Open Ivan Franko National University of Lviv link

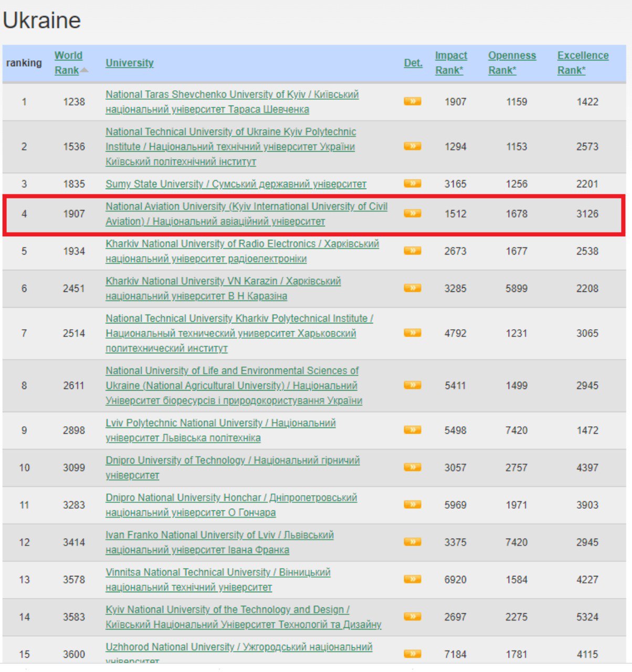pos(219,542)
